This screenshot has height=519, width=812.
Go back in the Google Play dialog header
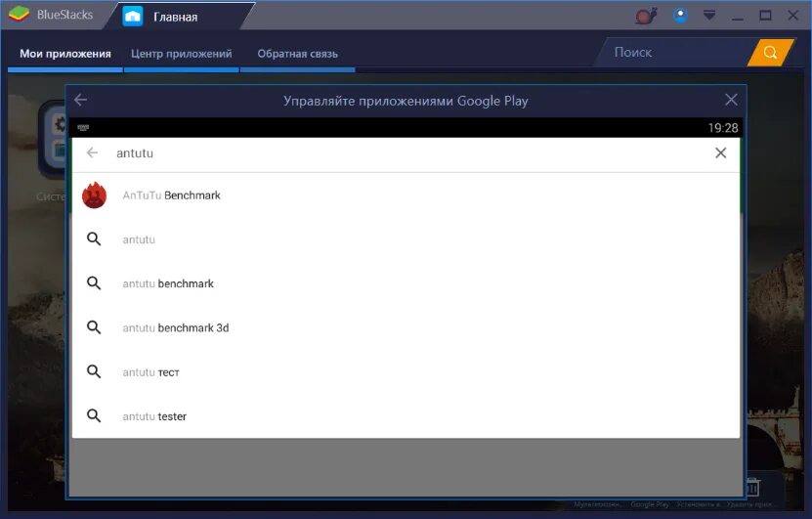point(81,100)
